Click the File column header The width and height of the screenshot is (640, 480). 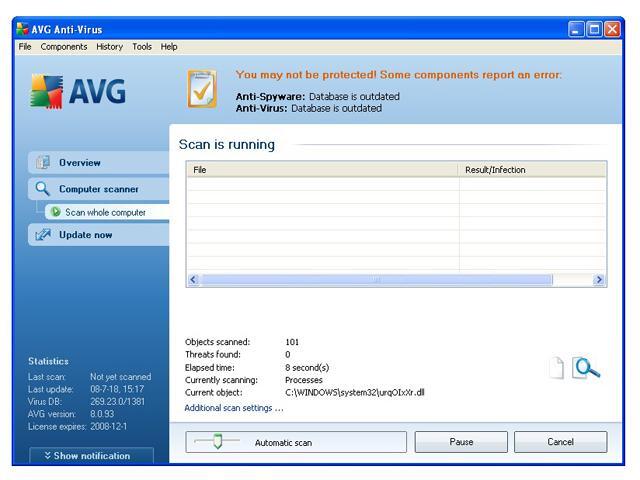(322, 170)
